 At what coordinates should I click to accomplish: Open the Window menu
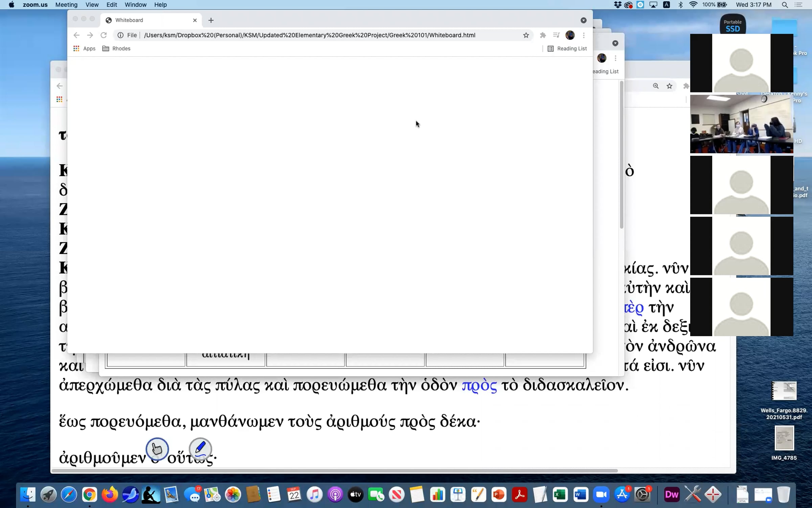135,5
